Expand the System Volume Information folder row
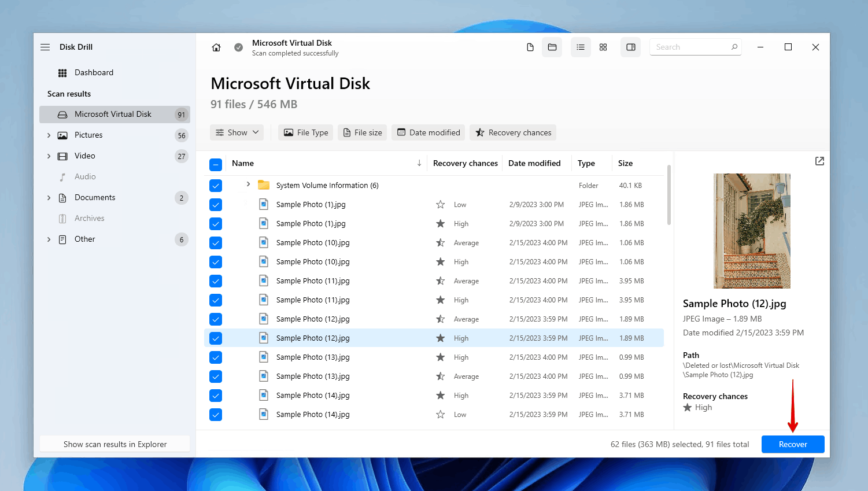The width and height of the screenshot is (868, 491). (x=248, y=185)
